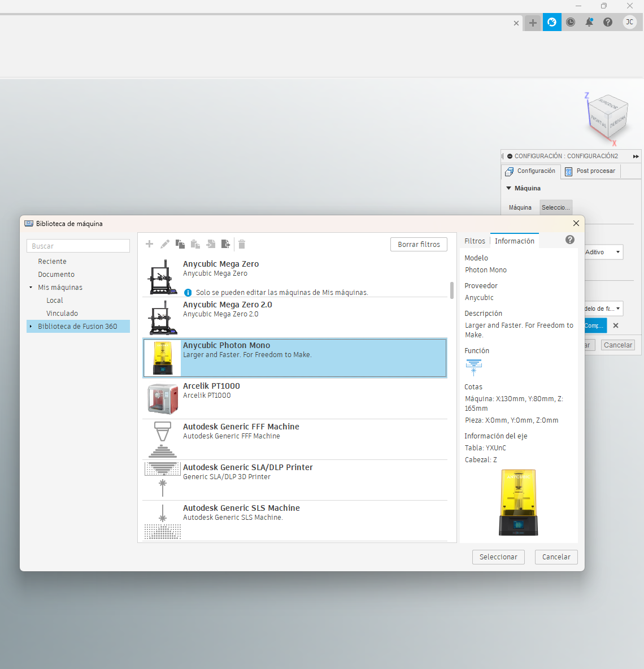Click the Borrar filtros button
This screenshot has width=644, height=669.
tap(419, 245)
